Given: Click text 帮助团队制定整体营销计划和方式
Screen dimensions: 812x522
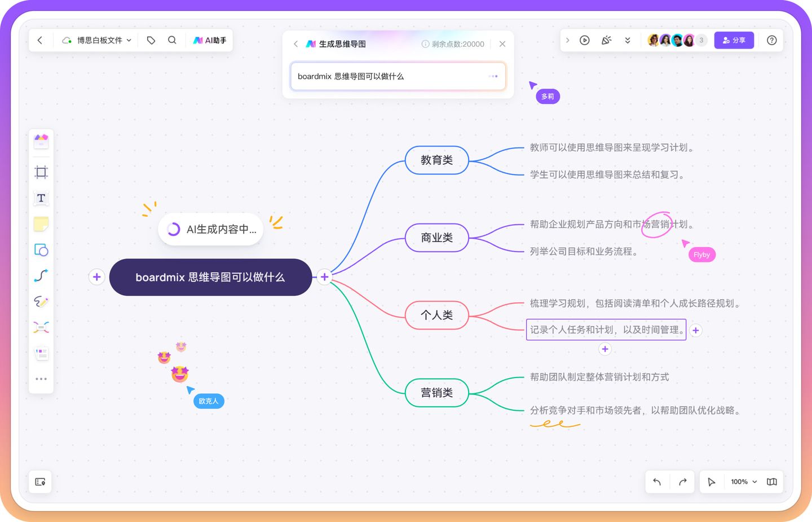Looking at the screenshot, I should click(x=599, y=377).
